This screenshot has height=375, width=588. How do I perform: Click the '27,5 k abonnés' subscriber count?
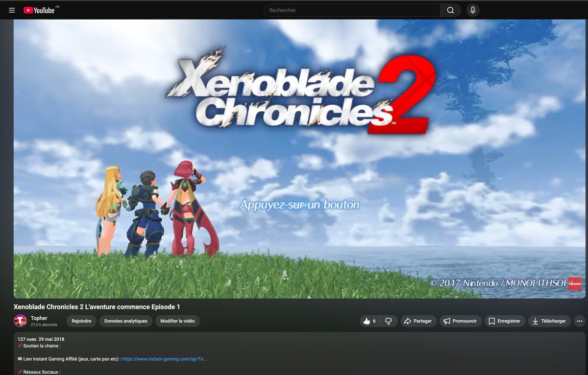44,325
